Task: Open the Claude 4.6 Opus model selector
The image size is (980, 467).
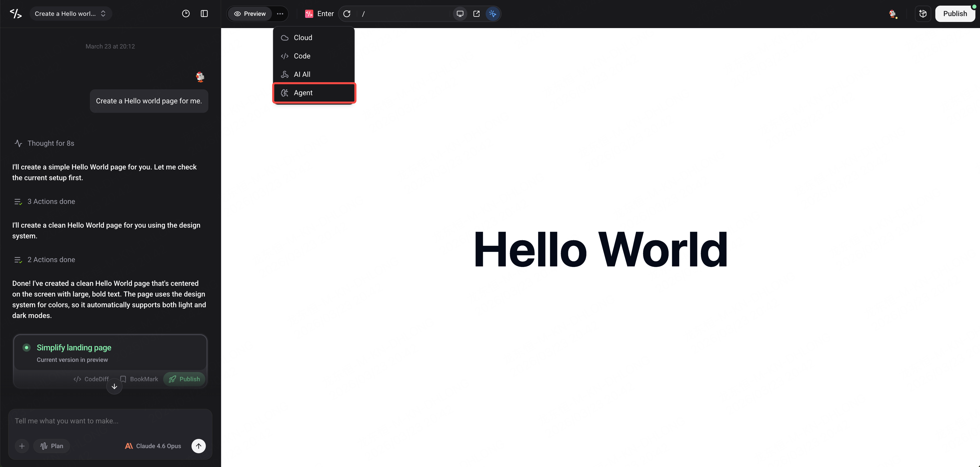Action: click(x=153, y=446)
